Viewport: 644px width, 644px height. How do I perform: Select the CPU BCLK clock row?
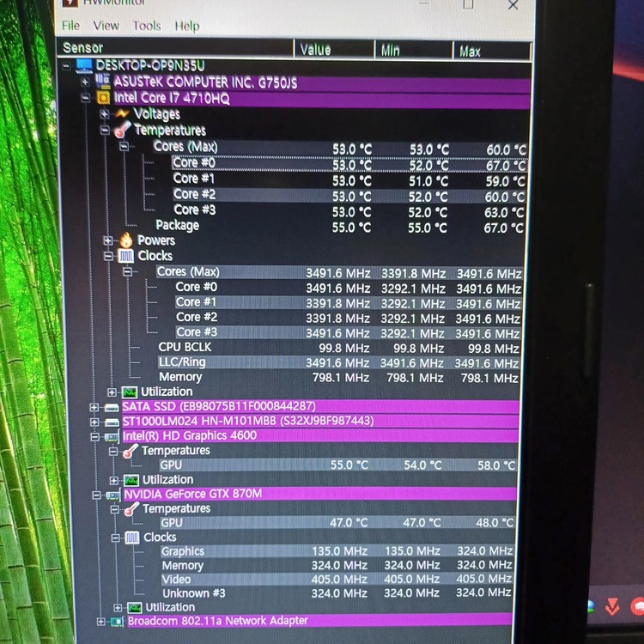pyautogui.click(x=339, y=348)
